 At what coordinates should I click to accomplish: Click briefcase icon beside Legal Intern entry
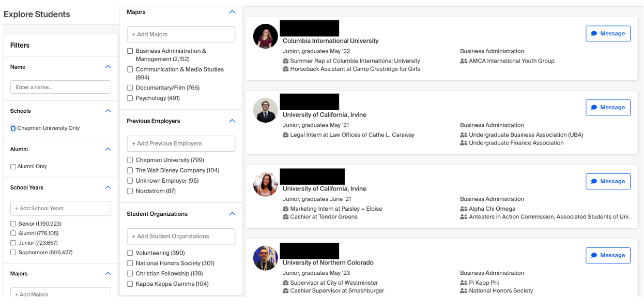tap(286, 135)
